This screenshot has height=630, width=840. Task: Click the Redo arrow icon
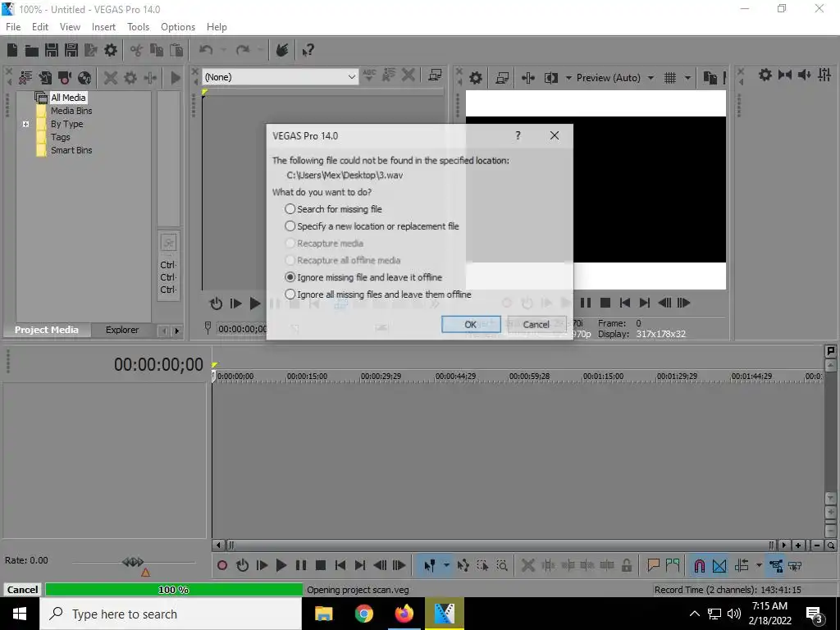[x=243, y=50]
